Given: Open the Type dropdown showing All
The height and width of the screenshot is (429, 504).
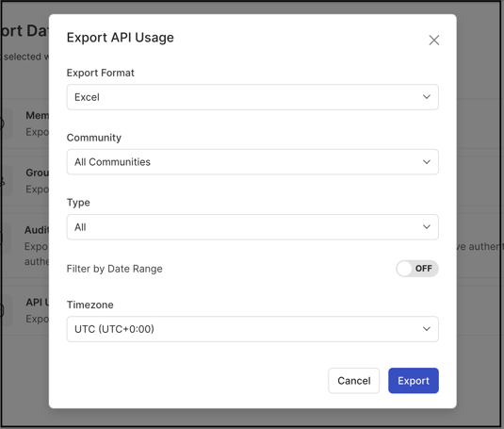Looking at the screenshot, I should 252,227.
